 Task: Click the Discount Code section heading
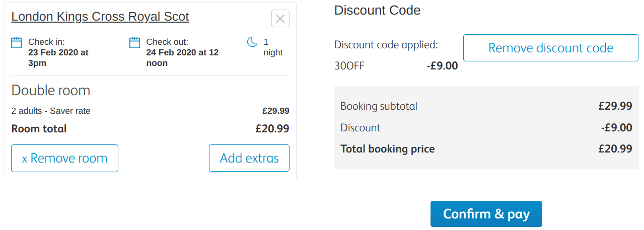pyautogui.click(x=377, y=10)
